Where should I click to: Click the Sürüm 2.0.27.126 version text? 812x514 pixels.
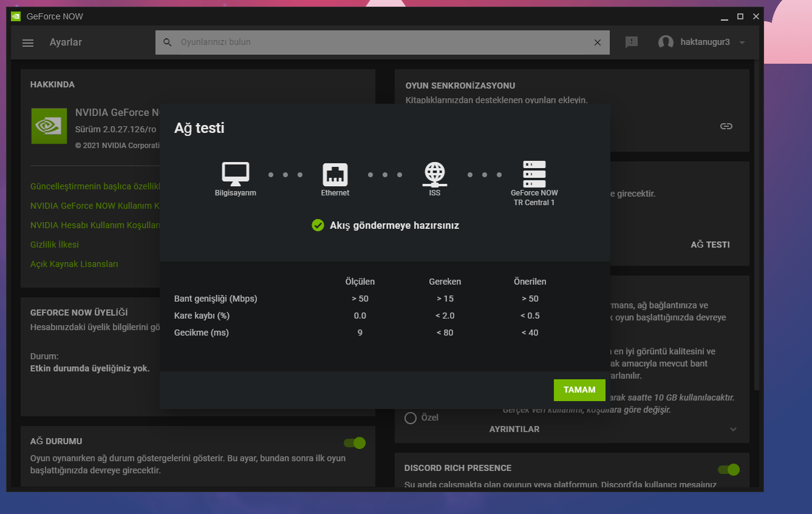pyautogui.click(x=115, y=129)
